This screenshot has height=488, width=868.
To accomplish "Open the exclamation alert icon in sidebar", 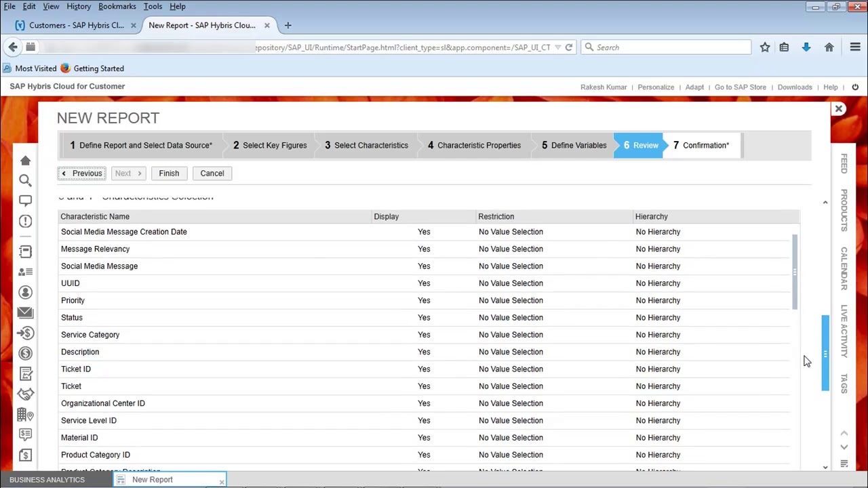I will [25, 221].
